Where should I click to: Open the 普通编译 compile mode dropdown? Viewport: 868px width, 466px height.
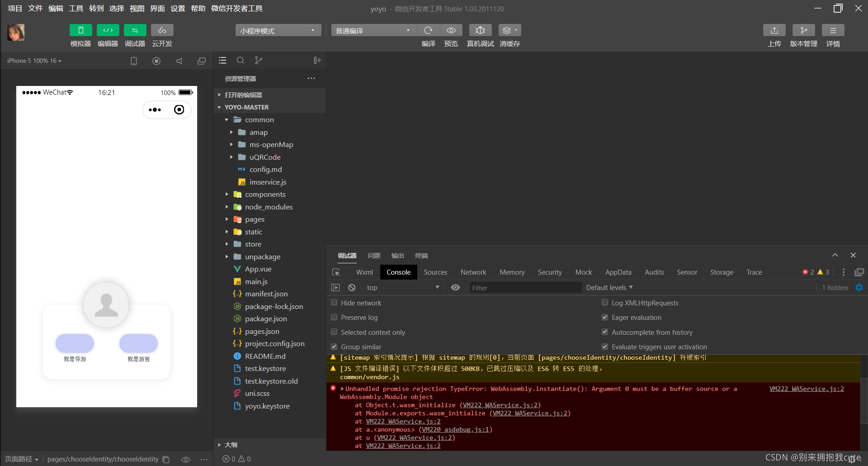(x=374, y=30)
